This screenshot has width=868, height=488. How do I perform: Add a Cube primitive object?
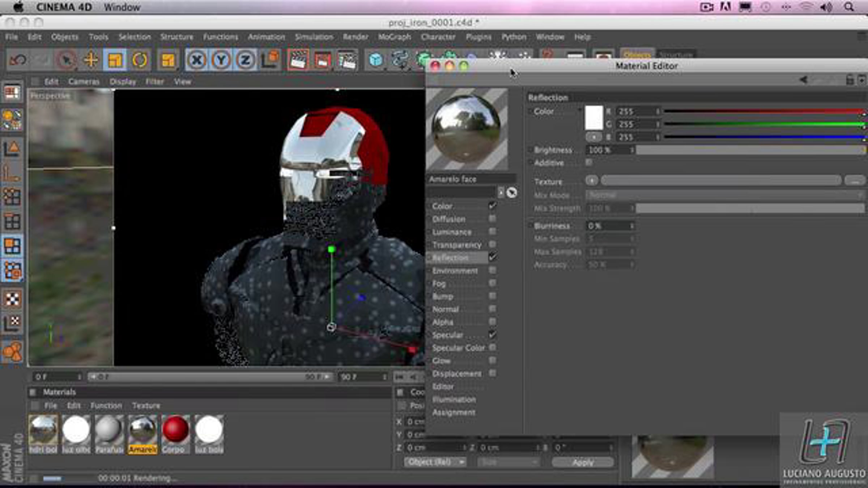coord(376,60)
